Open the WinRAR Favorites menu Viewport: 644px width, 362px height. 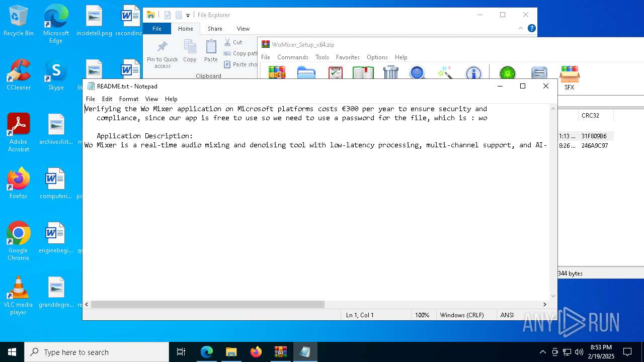click(348, 57)
